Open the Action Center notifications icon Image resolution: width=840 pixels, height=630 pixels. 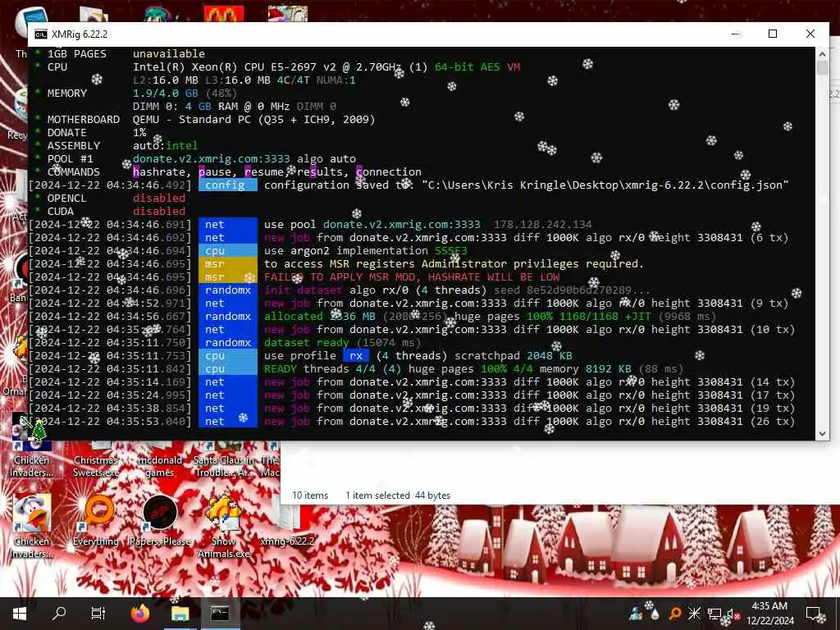[815, 614]
